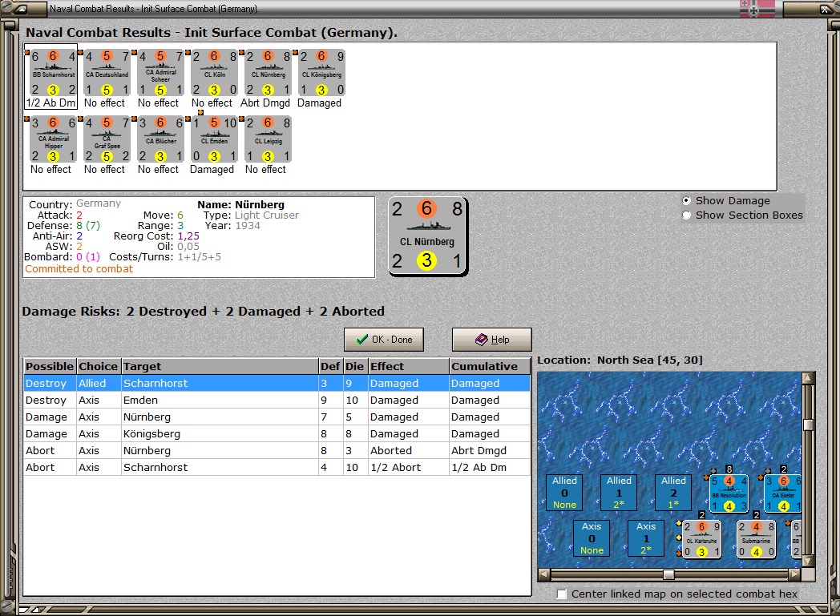Click the Effect column header

click(408, 367)
